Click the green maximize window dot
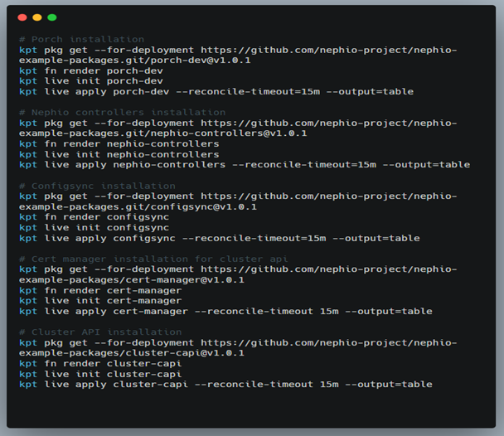 coord(52,17)
